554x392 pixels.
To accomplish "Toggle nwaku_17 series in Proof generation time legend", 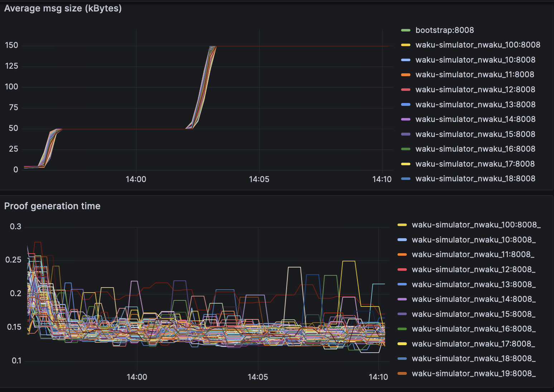I will point(473,344).
